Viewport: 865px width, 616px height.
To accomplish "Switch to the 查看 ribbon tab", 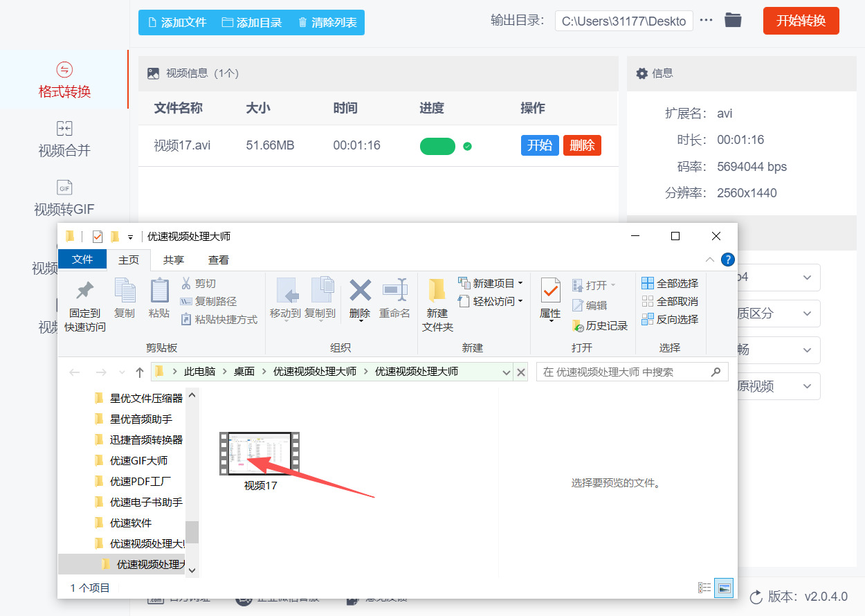I will click(x=218, y=260).
